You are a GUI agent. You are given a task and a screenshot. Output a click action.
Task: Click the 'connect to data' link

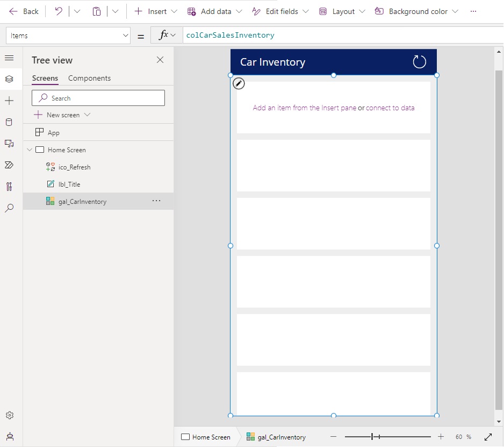390,108
